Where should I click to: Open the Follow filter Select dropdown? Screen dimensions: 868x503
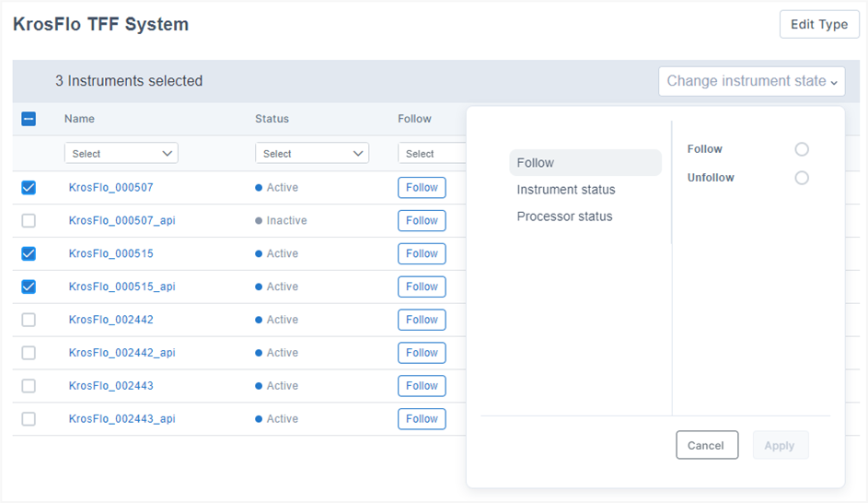click(433, 154)
